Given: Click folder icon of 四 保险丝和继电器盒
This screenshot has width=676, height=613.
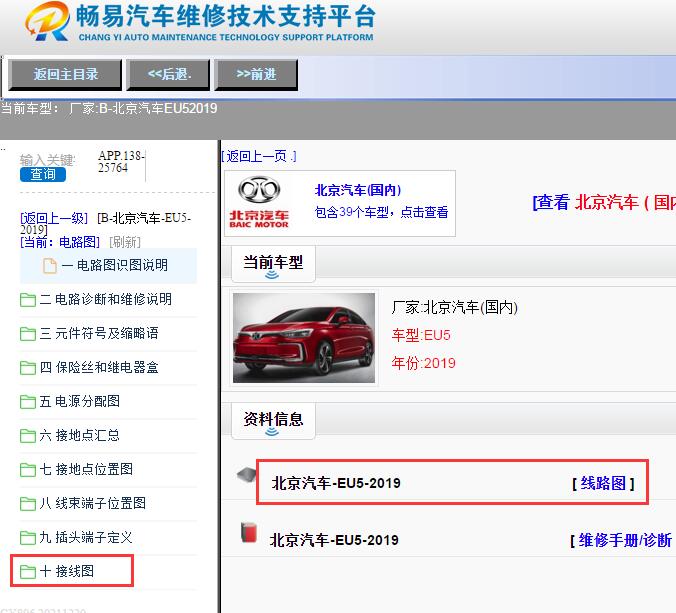Looking at the screenshot, I should (28, 368).
